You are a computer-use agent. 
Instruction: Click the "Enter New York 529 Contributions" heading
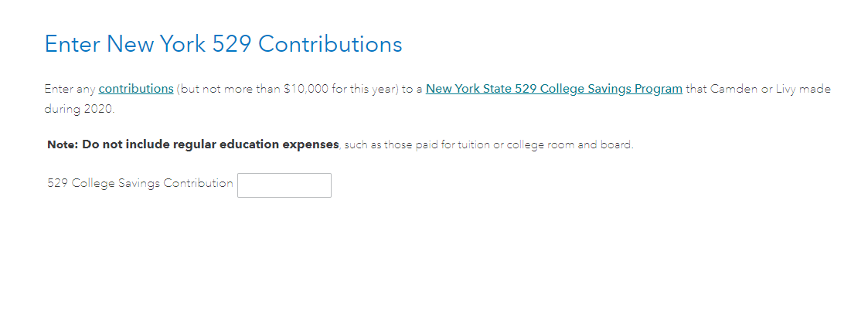click(223, 44)
